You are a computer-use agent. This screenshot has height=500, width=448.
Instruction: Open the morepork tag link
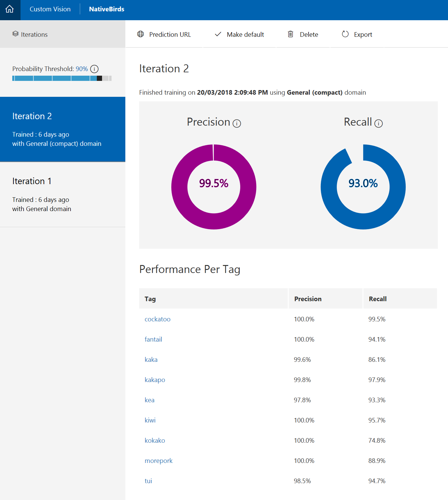tap(158, 461)
